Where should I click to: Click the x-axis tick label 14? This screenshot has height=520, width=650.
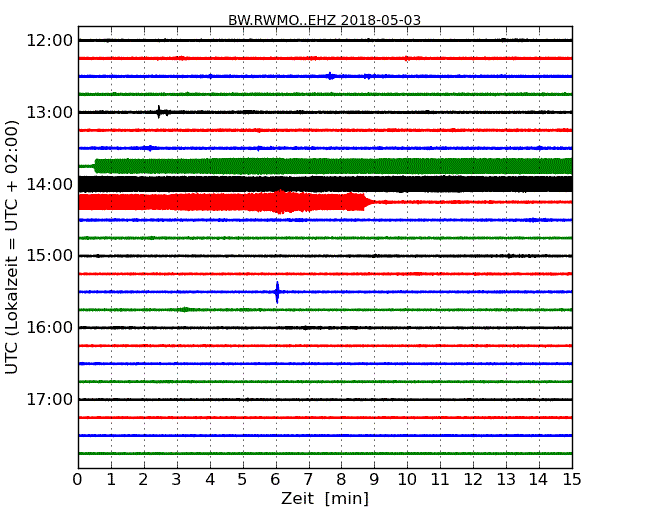click(x=539, y=480)
